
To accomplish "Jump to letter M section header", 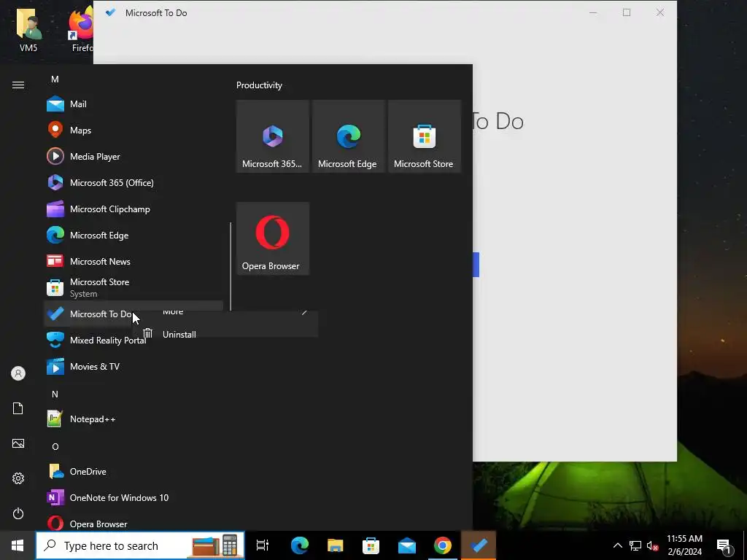I will point(55,79).
